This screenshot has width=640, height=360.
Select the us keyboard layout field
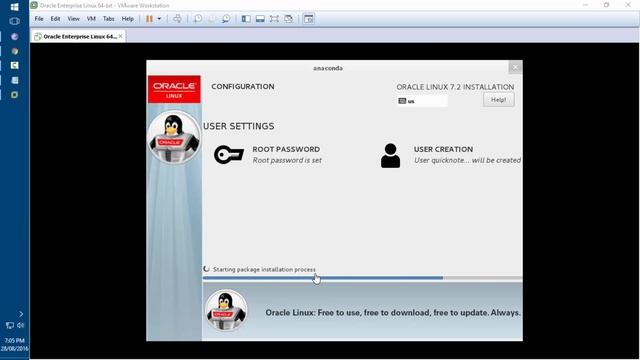click(x=422, y=101)
